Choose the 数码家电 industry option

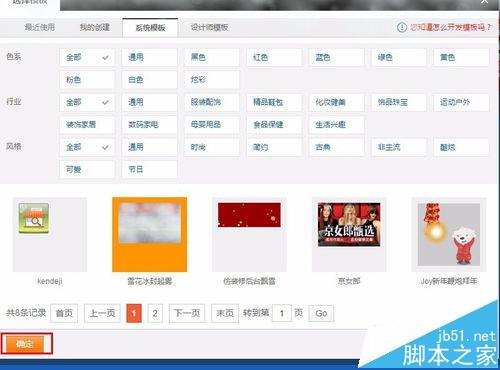point(150,125)
